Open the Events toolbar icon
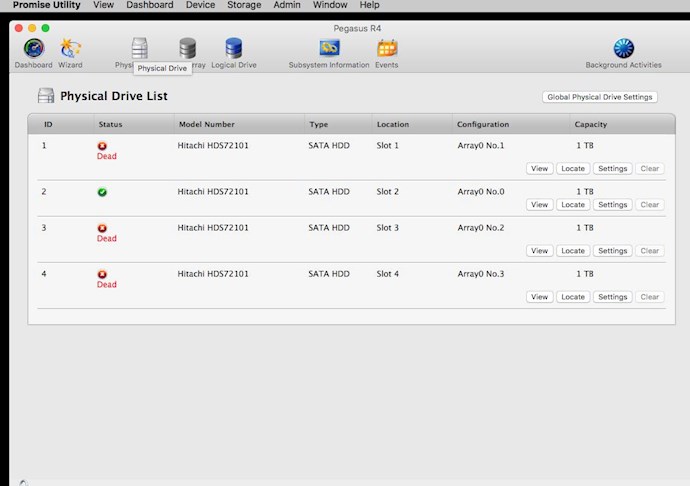Image resolution: width=690 pixels, height=486 pixels. (x=386, y=48)
